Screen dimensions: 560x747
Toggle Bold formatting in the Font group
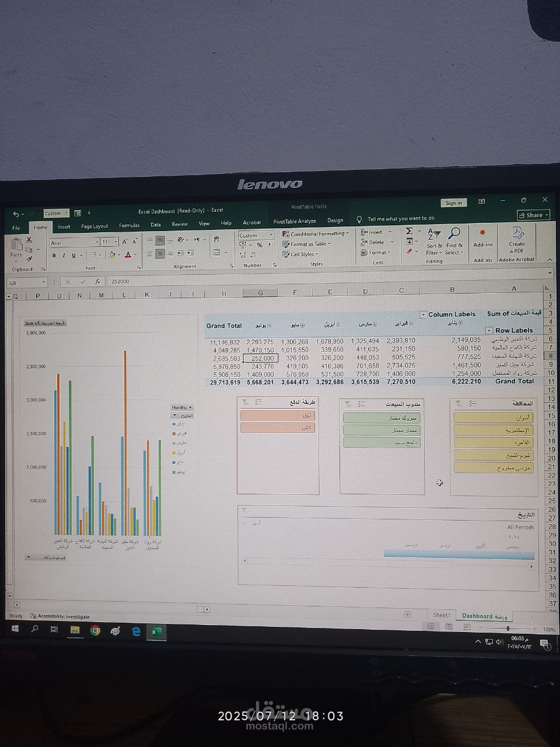point(54,255)
